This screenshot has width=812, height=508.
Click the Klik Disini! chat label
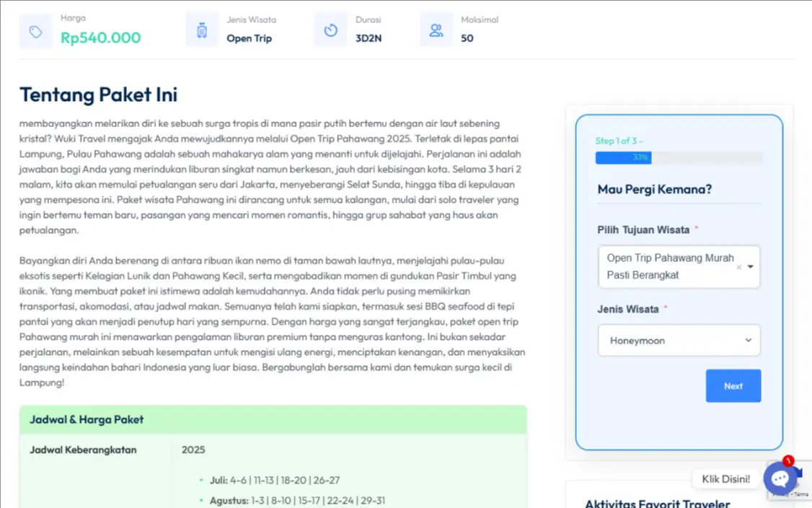point(725,479)
